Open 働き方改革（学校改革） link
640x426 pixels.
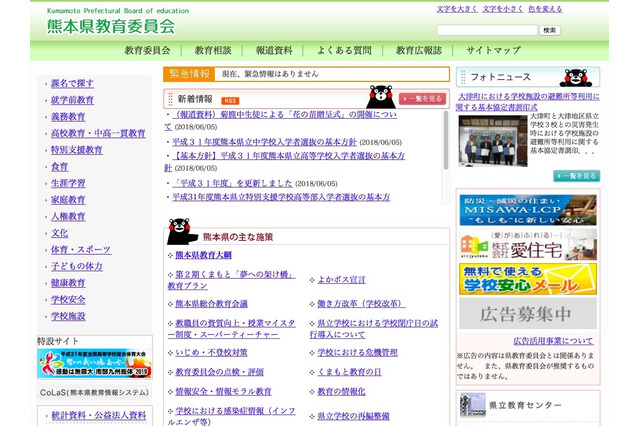[x=361, y=304]
